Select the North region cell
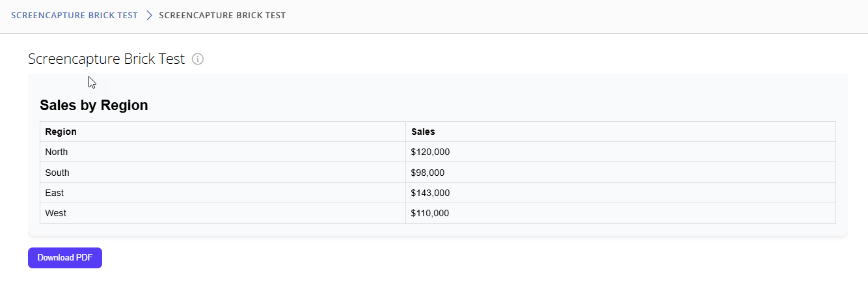The height and width of the screenshot is (282, 868). point(223,152)
